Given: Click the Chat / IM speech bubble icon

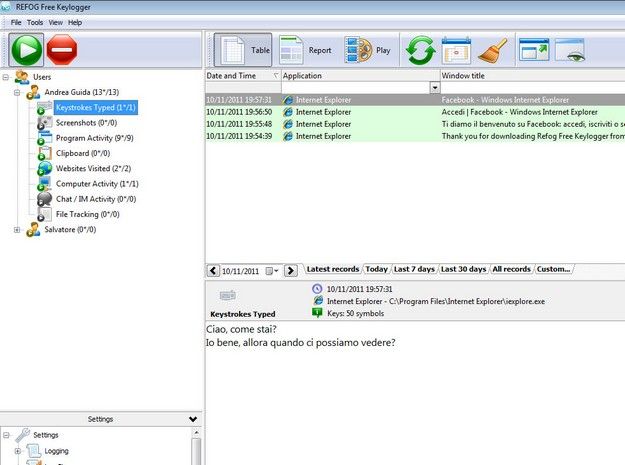Looking at the screenshot, I should (45, 199).
